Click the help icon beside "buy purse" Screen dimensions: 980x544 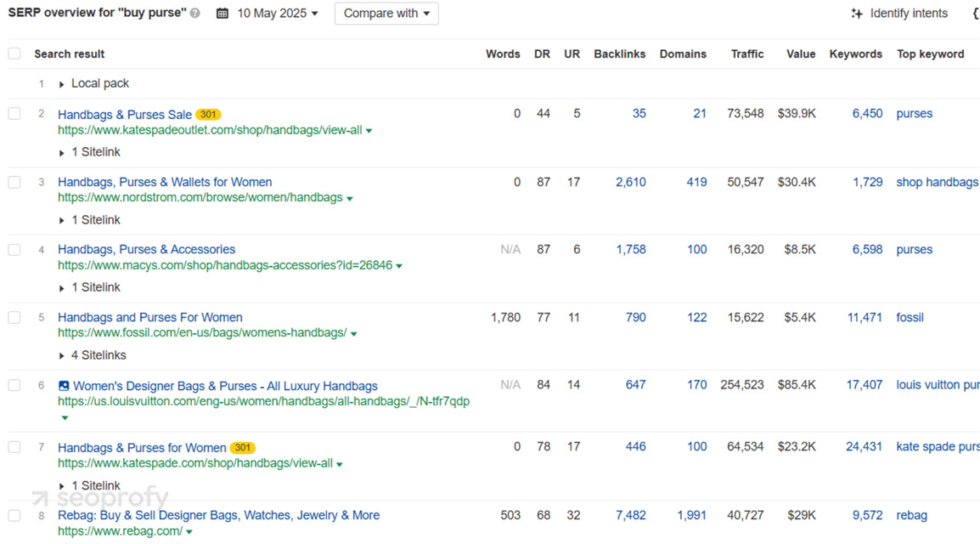pyautogui.click(x=195, y=13)
